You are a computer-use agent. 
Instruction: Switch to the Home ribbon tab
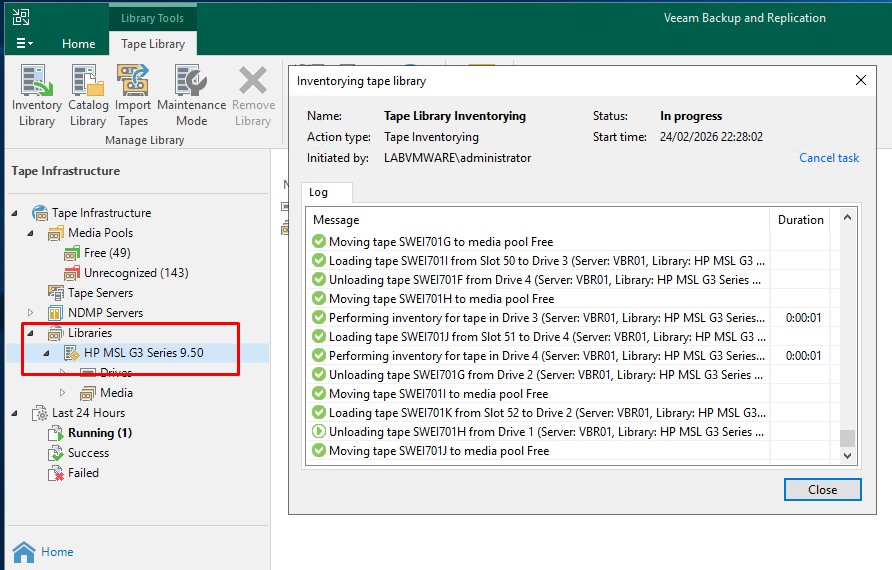click(79, 44)
